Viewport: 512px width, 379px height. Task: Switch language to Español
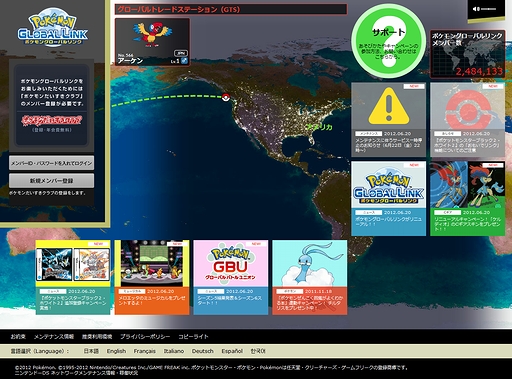click(x=232, y=351)
